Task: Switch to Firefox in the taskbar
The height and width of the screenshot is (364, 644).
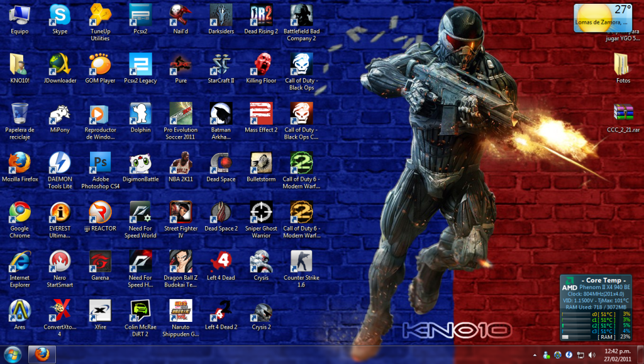Action: (x=42, y=355)
